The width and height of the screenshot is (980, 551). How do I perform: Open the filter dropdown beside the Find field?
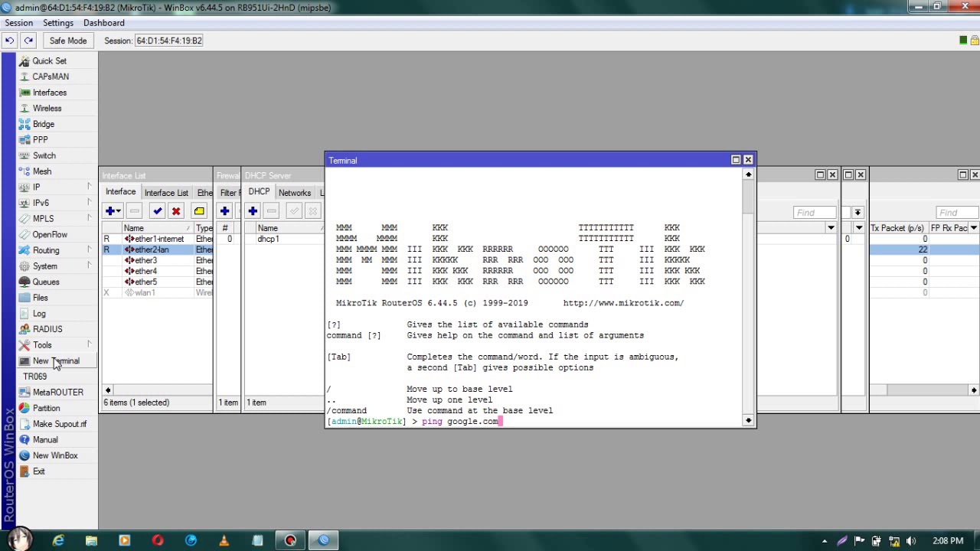[x=857, y=213]
